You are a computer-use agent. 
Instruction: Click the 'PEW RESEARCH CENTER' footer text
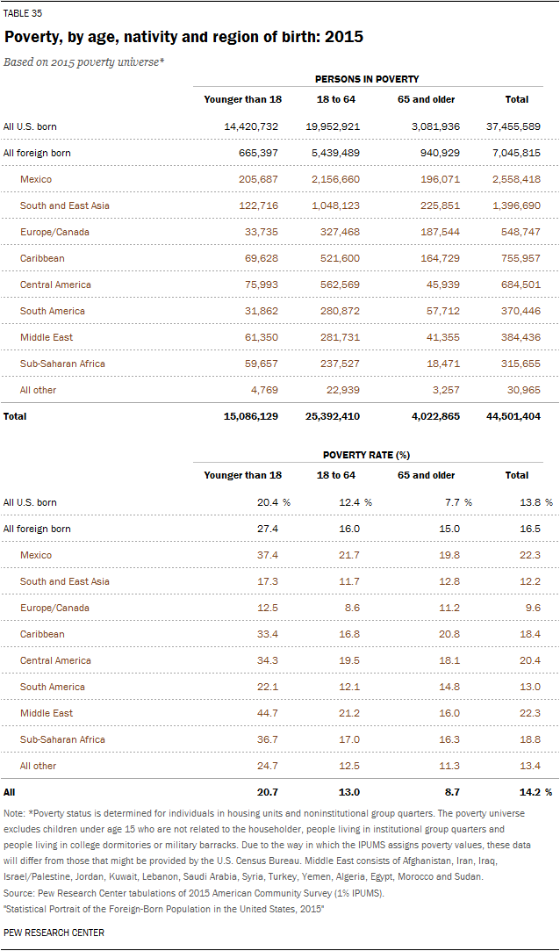pyautogui.click(x=54, y=933)
